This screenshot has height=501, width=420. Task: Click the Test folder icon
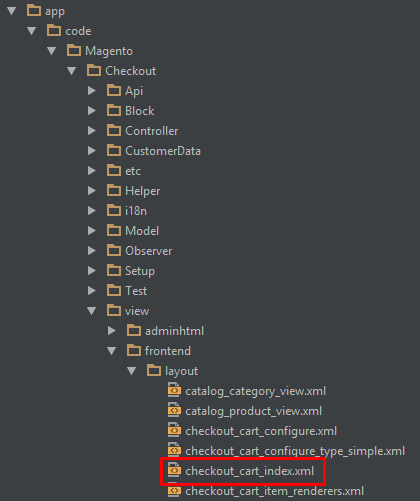tap(114, 290)
